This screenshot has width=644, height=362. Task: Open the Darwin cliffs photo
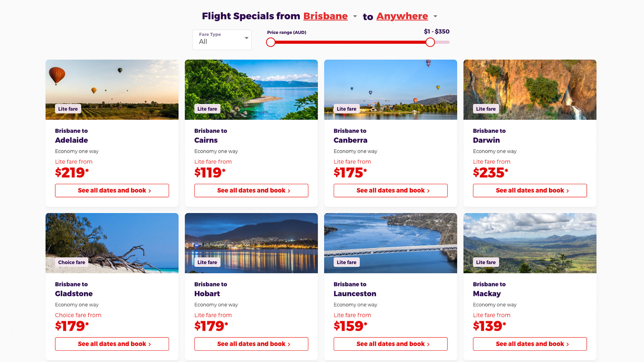pos(530,90)
